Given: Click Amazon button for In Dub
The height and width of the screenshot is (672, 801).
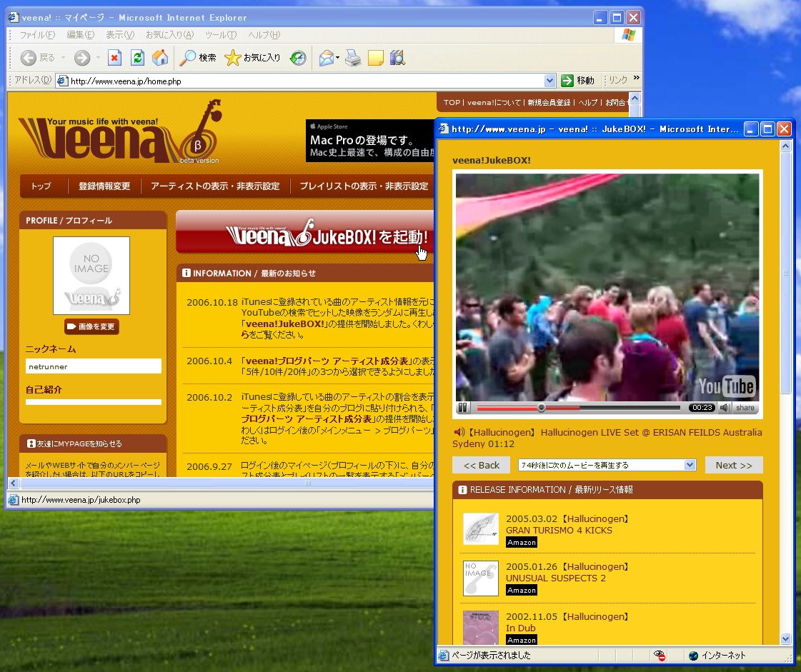Looking at the screenshot, I should coord(522,640).
